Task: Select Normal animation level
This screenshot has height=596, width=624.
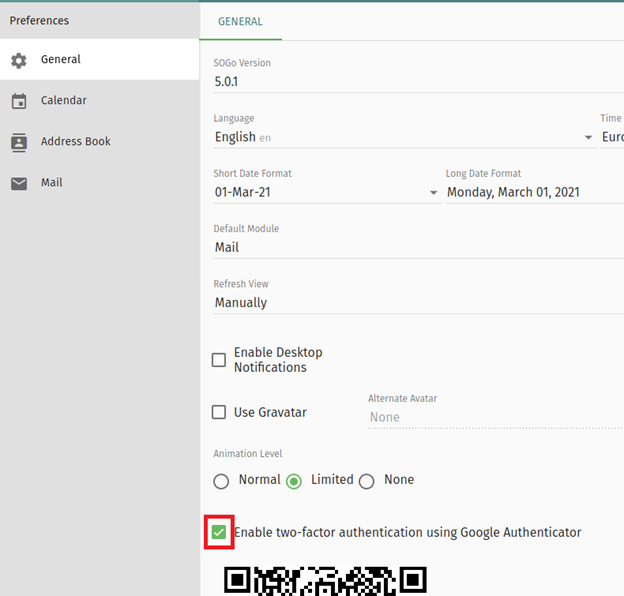Action: [222, 481]
